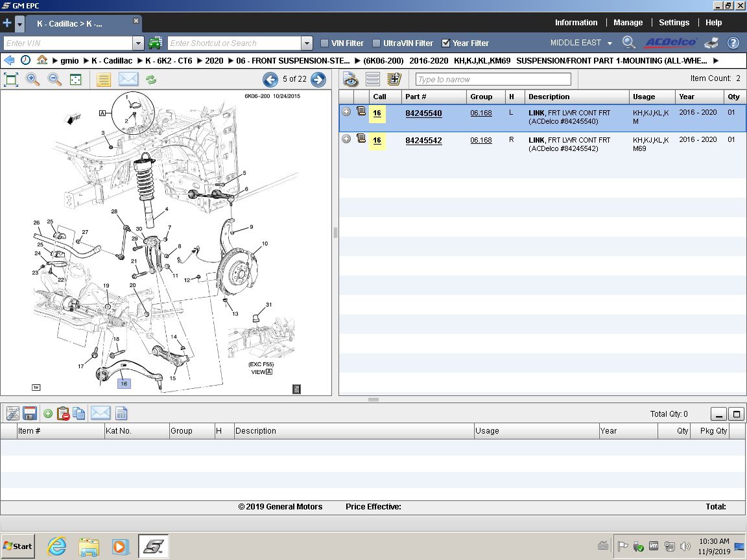747x560 pixels.
Task: Zoom in on the parts diagram
Action: coord(32,80)
